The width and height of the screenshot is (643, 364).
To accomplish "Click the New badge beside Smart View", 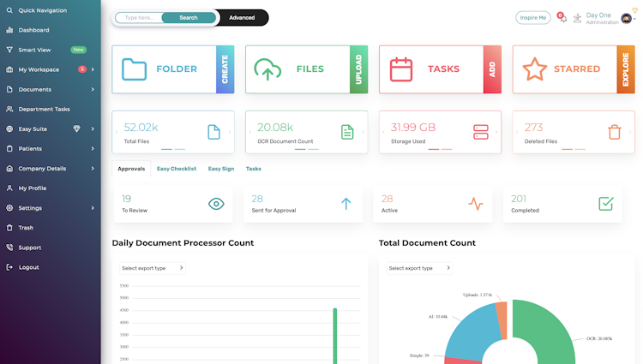I will tap(78, 50).
